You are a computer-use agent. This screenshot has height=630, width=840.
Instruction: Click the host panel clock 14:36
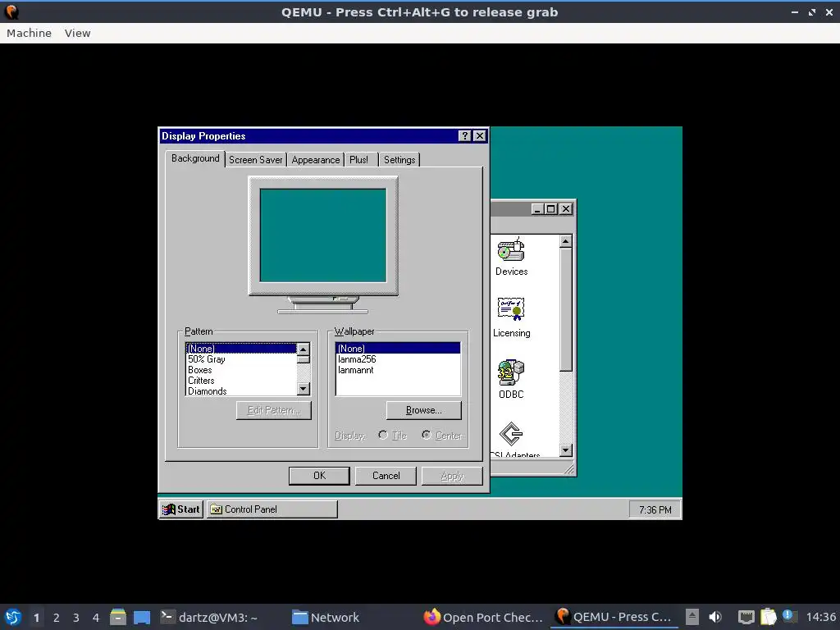pyautogui.click(x=821, y=617)
